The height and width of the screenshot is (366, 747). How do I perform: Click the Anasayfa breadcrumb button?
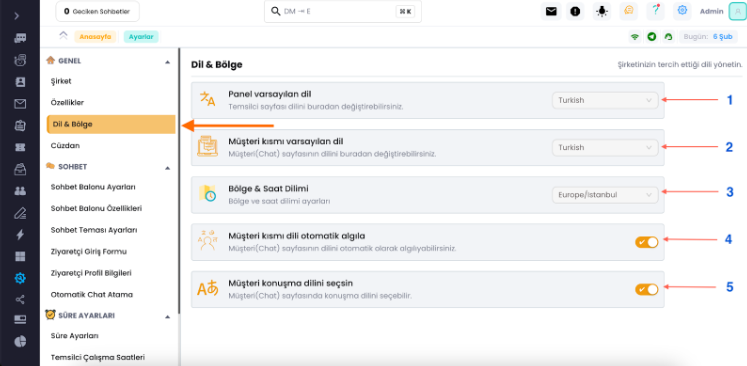click(x=95, y=37)
